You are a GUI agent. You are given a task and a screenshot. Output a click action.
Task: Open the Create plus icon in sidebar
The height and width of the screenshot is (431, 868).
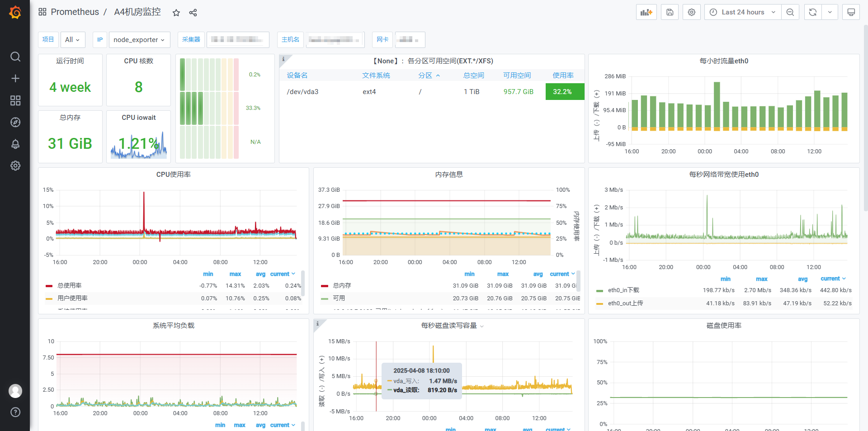coord(15,78)
